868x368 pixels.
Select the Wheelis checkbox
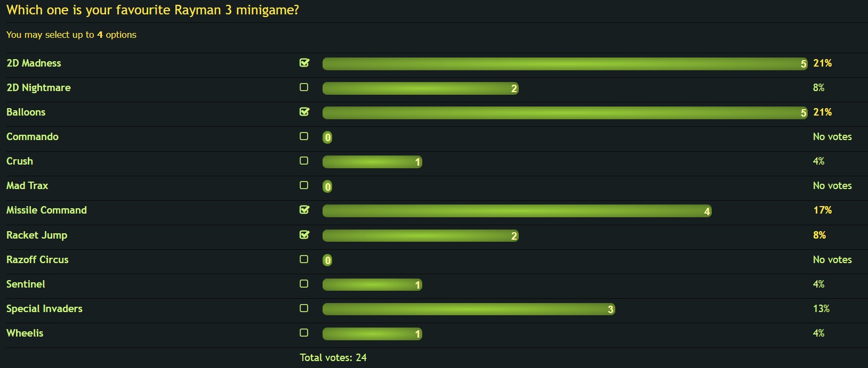point(304,333)
